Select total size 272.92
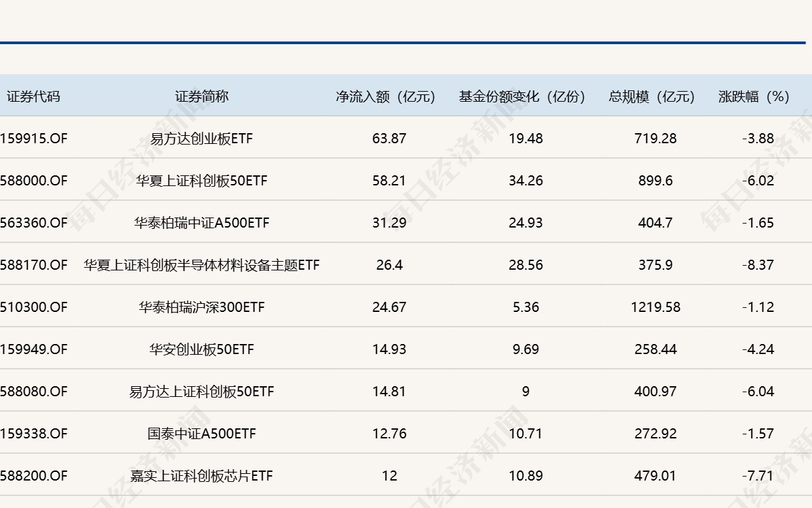 655,434
